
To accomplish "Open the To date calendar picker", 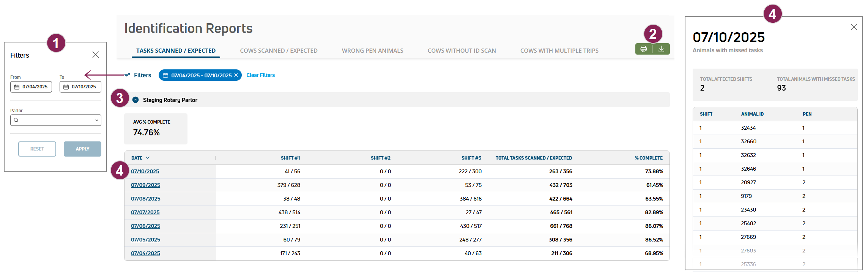I will point(66,87).
